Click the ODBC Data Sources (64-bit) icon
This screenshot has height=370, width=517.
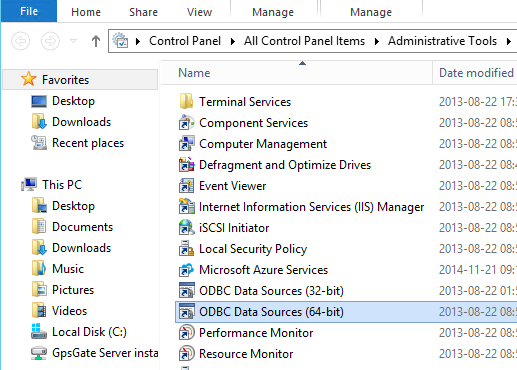coord(186,311)
